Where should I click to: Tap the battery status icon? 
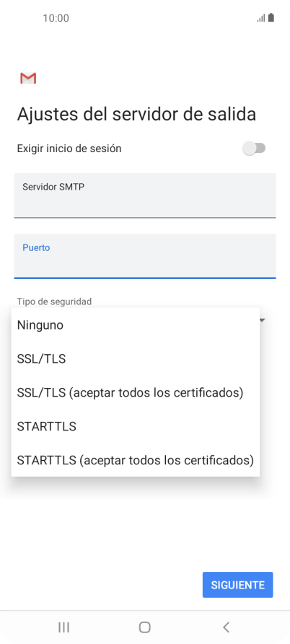click(271, 17)
